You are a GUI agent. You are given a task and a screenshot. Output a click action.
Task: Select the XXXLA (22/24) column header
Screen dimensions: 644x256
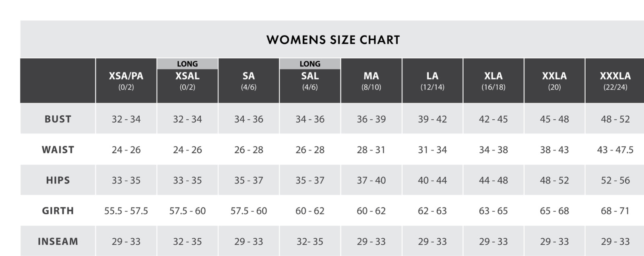615,81
